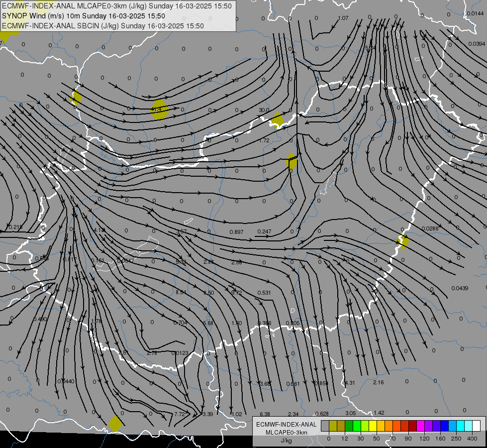Image resolution: width=487 pixels, height=448 pixels.
Task: Click the legend scale value 12
Action: [x=344, y=439]
